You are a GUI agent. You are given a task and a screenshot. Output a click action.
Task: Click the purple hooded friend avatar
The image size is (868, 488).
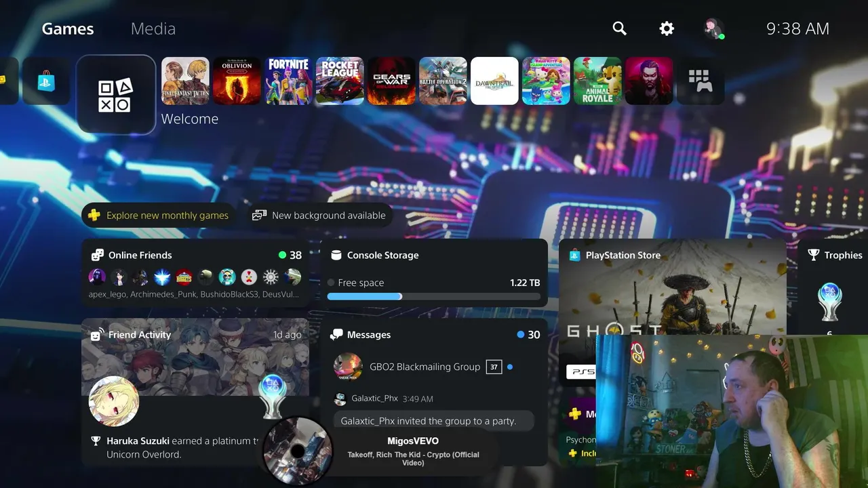click(x=97, y=277)
